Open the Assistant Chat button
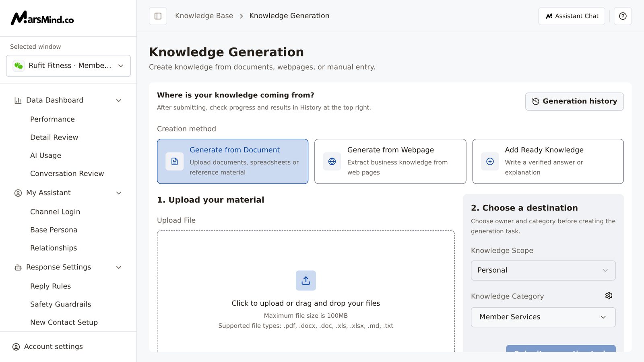 point(572,16)
